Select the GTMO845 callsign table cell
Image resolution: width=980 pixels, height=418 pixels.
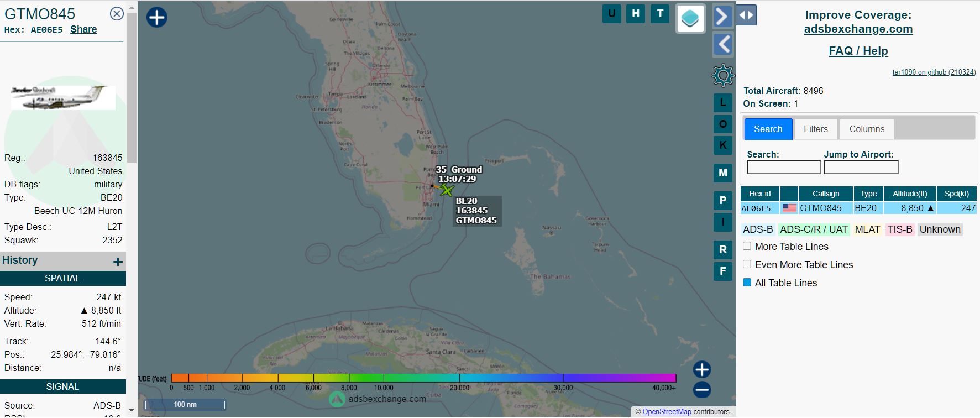tap(826, 208)
